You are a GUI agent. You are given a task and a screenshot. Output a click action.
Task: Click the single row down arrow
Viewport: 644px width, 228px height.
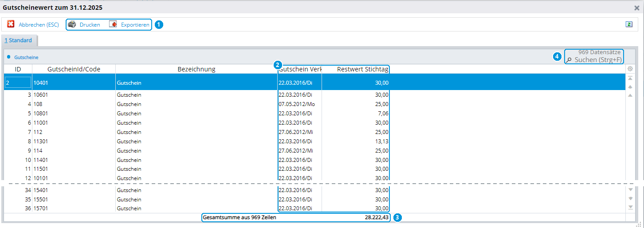pyautogui.click(x=630, y=190)
